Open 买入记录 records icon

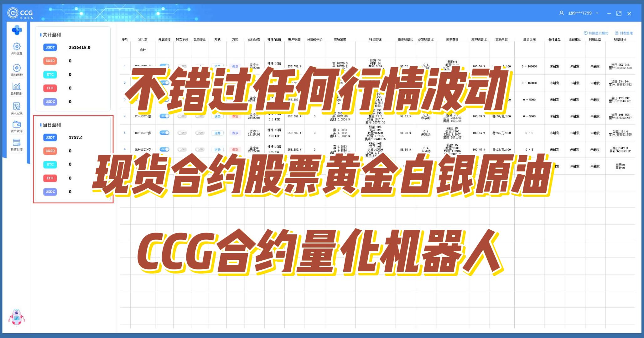(17, 107)
